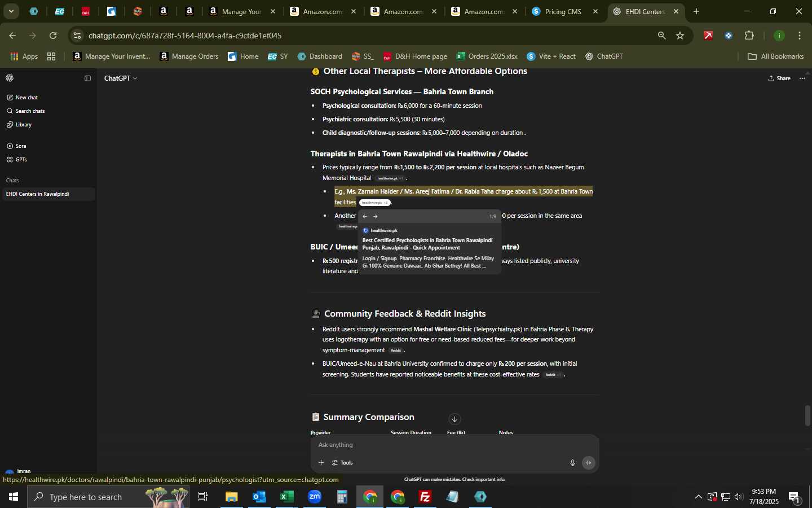Image resolution: width=812 pixels, height=508 pixels.
Task: Click the scroll-to-bottom arrow button
Action: pyautogui.click(x=454, y=419)
